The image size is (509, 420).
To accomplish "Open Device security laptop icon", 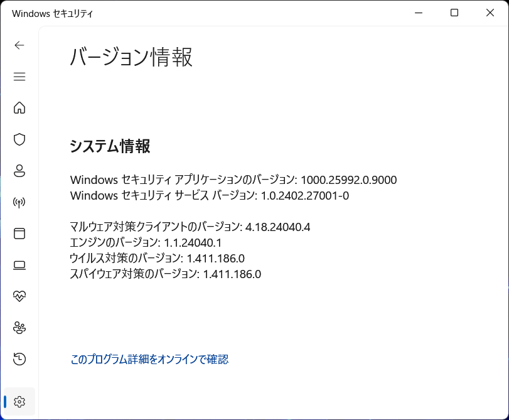I will pos(19,265).
